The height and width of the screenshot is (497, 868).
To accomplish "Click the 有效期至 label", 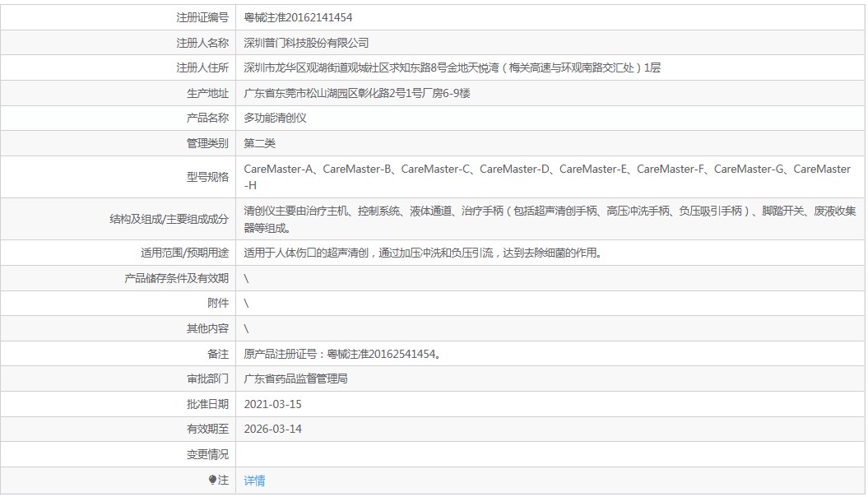I will point(207,429).
